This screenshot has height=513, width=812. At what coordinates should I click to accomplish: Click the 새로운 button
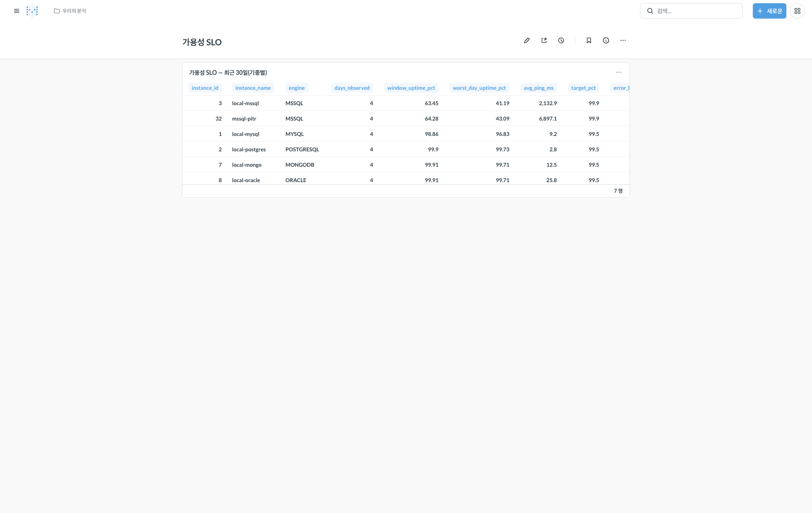[x=769, y=11]
